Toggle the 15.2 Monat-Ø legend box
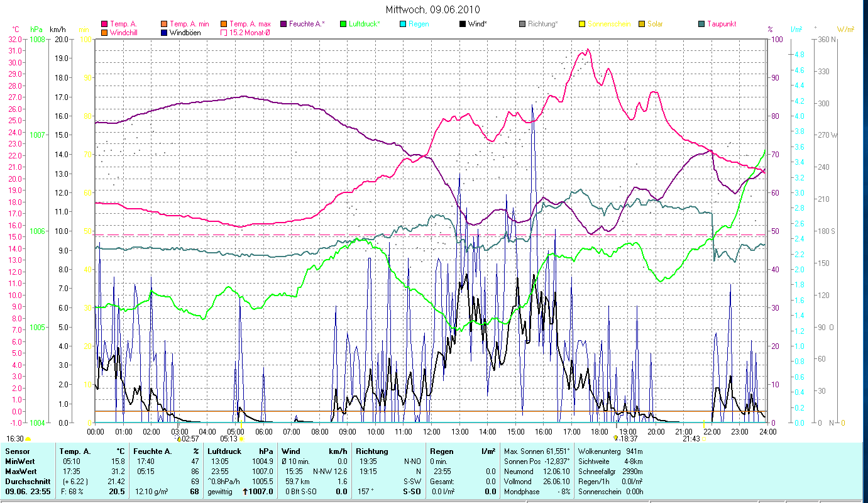The image size is (868, 503). (224, 33)
